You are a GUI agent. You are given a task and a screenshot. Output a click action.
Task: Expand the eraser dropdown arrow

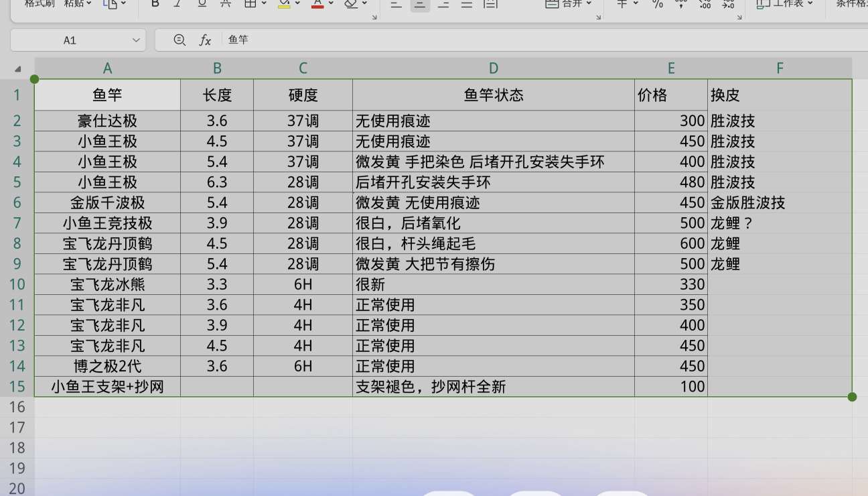point(364,3)
